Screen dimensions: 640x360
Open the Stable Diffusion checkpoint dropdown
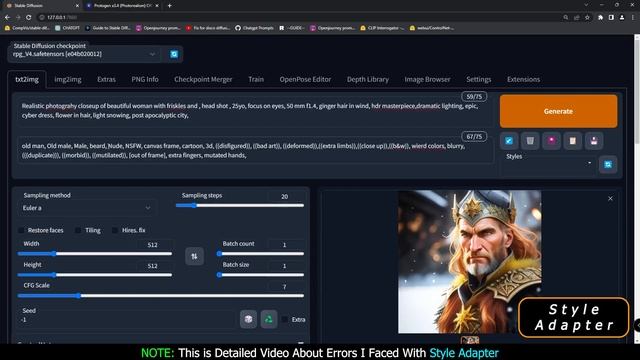click(x=84, y=54)
